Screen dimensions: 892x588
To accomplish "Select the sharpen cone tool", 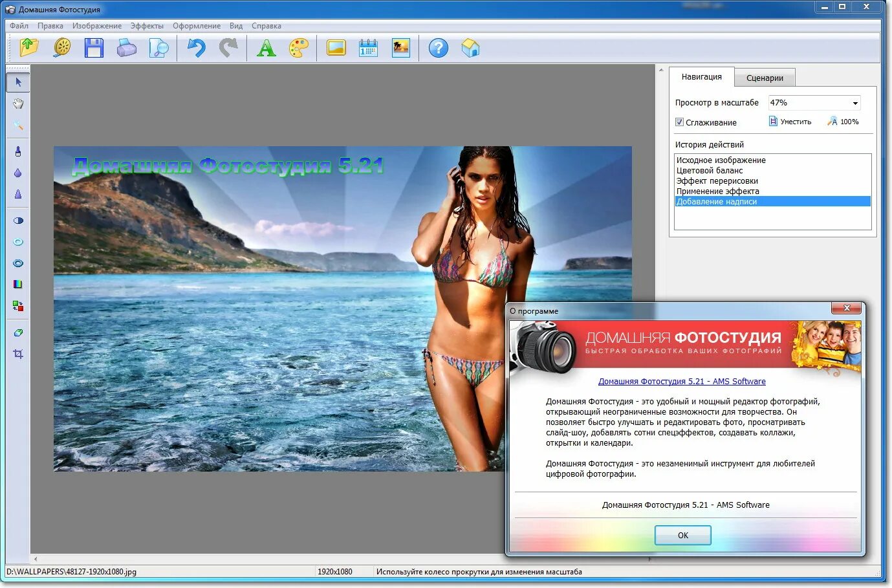I will [x=18, y=194].
